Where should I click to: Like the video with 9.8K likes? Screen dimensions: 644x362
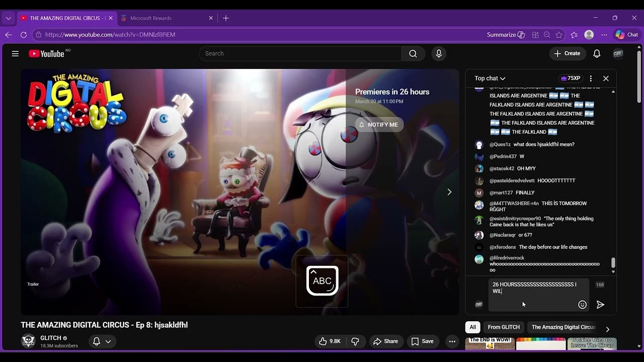click(x=330, y=341)
